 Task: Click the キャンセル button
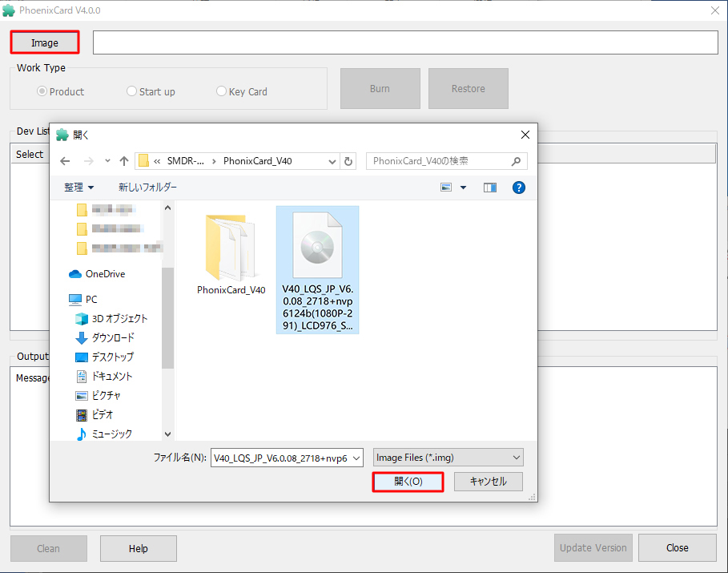488,482
